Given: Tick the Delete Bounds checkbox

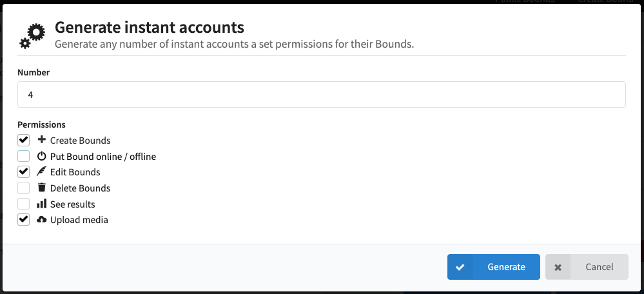Looking at the screenshot, I should [23, 188].
